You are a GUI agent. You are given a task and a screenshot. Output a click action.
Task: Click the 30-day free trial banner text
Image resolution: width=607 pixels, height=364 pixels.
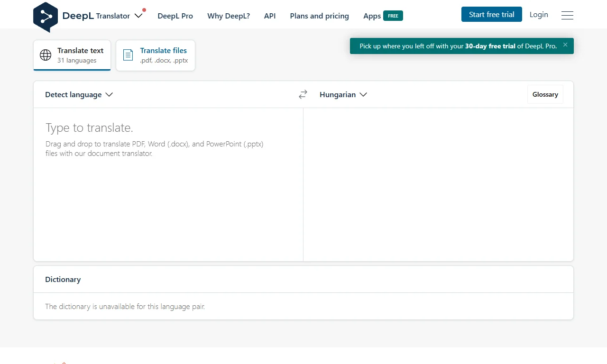pyautogui.click(x=458, y=46)
